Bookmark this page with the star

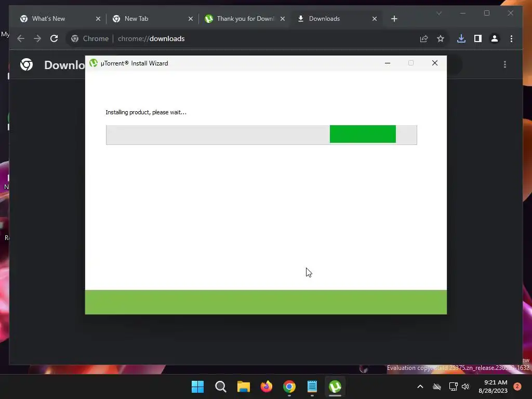441,38
